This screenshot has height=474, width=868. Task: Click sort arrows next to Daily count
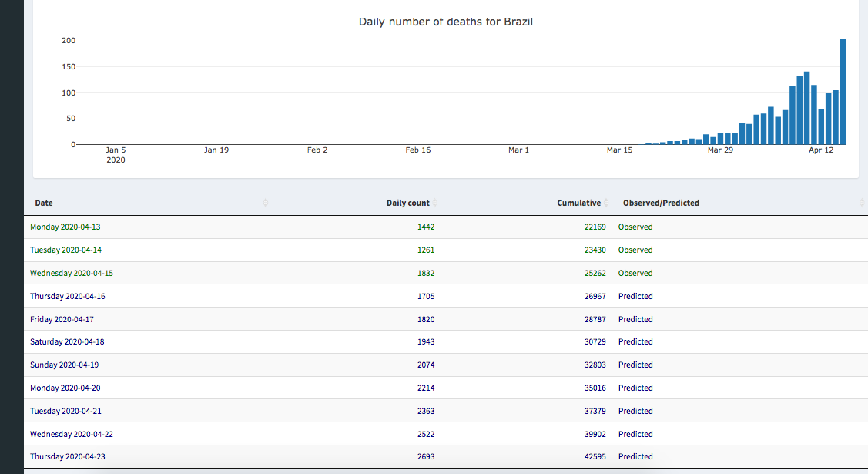pos(434,203)
